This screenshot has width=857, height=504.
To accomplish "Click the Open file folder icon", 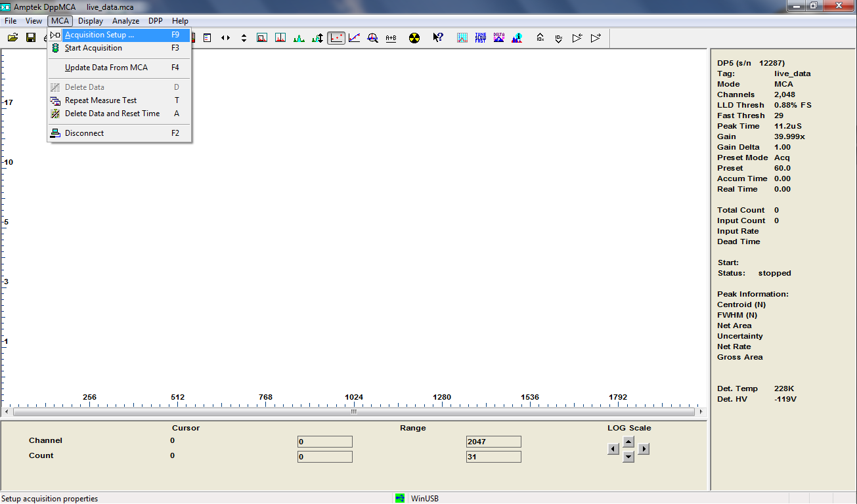I will pos(12,38).
